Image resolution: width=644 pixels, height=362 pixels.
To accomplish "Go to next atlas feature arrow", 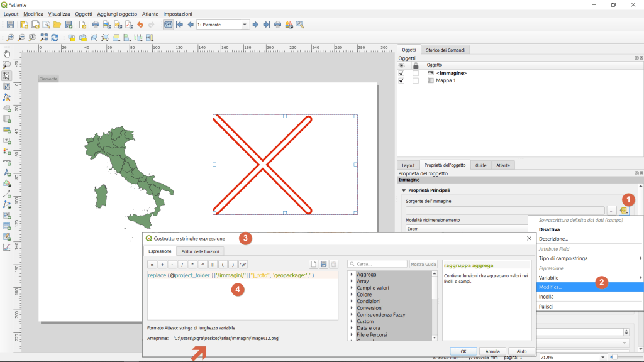I will pos(255,25).
